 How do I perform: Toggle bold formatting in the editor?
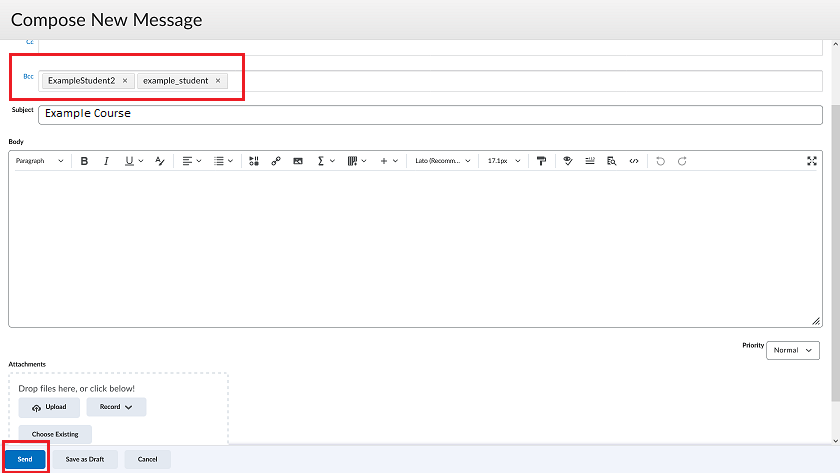(x=85, y=161)
